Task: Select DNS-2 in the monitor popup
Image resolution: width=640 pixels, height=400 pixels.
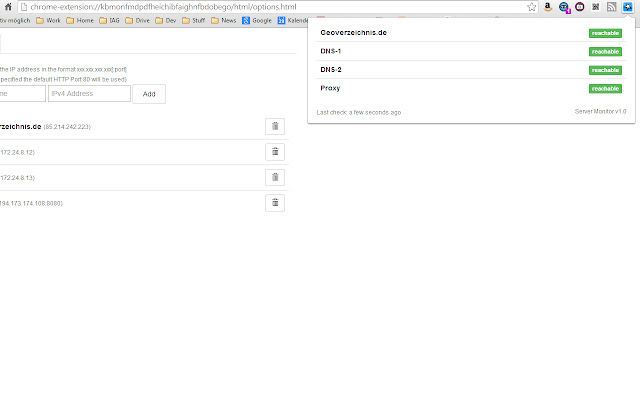Action: [331, 69]
